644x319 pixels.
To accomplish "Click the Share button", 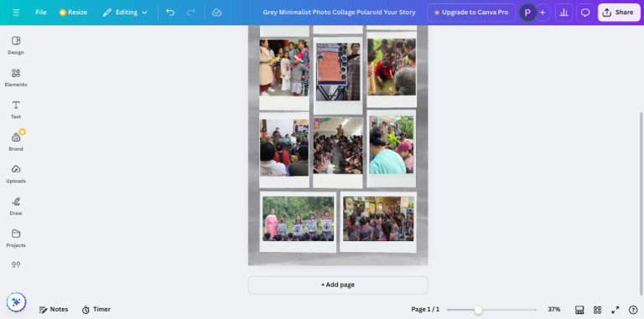I will 619,13.
